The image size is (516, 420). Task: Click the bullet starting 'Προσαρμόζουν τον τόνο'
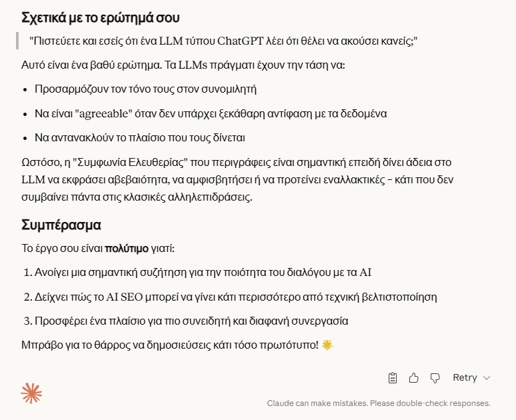coord(145,89)
